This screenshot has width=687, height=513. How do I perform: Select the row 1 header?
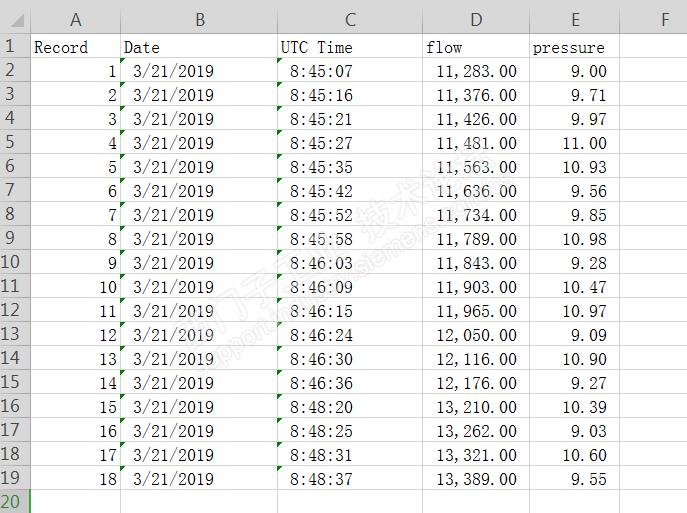[x=14, y=46]
